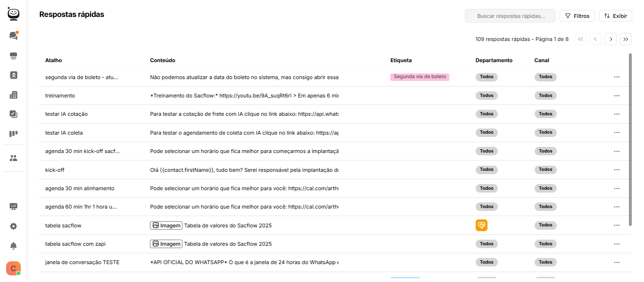Click the orange heart department icon

tap(481, 226)
